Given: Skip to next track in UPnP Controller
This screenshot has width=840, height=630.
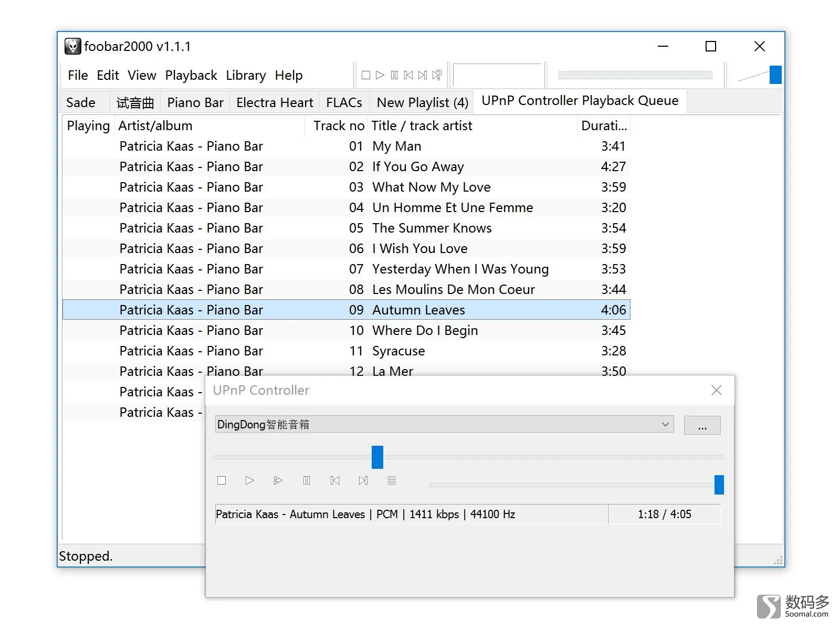Looking at the screenshot, I should pos(363,480).
